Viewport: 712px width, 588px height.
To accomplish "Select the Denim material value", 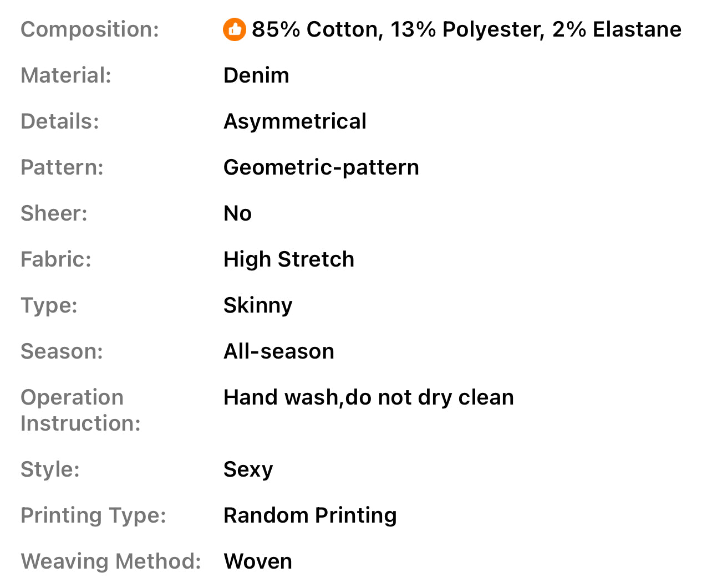I will pos(256,75).
